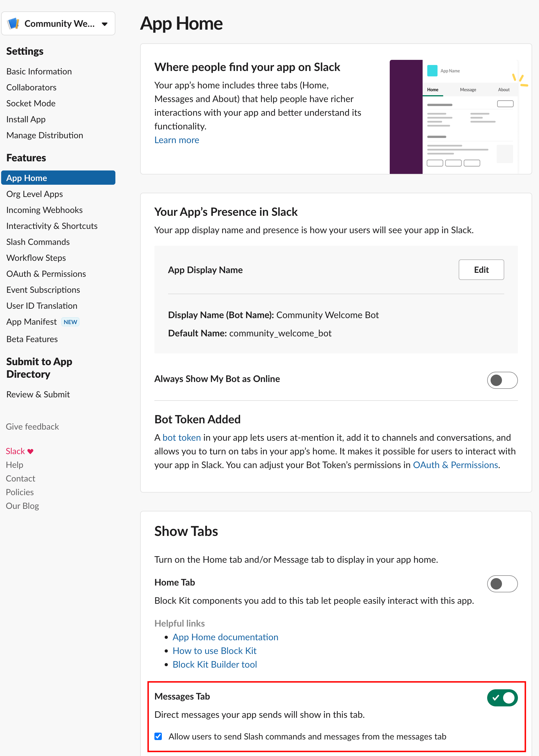The height and width of the screenshot is (756, 539).
Task: Open the Learn more link
Action: [177, 140]
